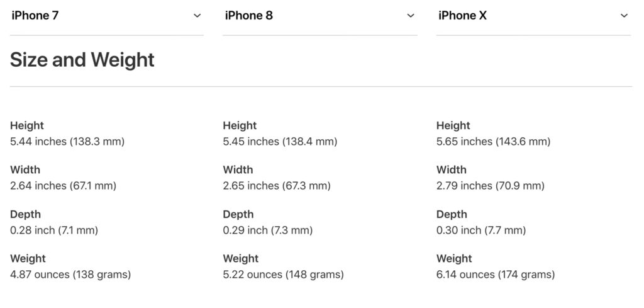Click the Size and Weight section heading
The image size is (644, 308).
(82, 60)
